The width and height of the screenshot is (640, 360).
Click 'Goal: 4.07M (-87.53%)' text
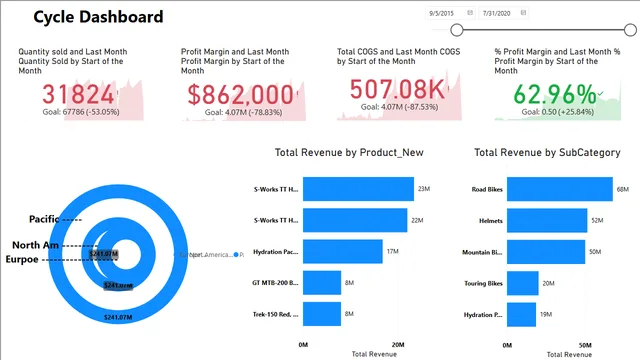point(399,107)
